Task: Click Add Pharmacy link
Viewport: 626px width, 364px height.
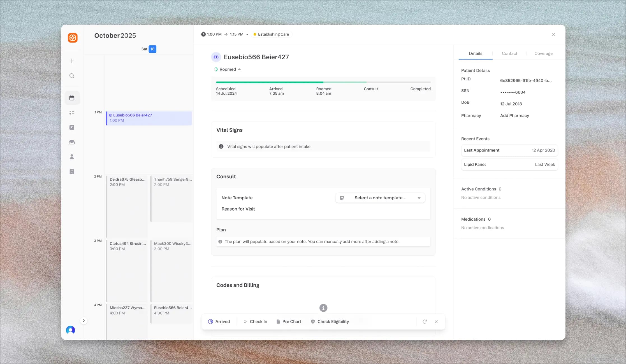Action: pos(514,116)
